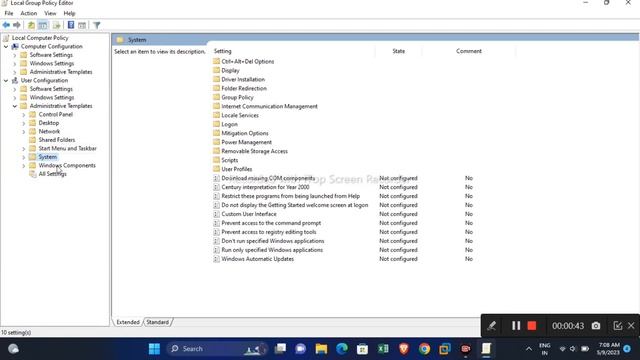Select Custom User Interface setting
The width and height of the screenshot is (640, 360).
pos(249,214)
